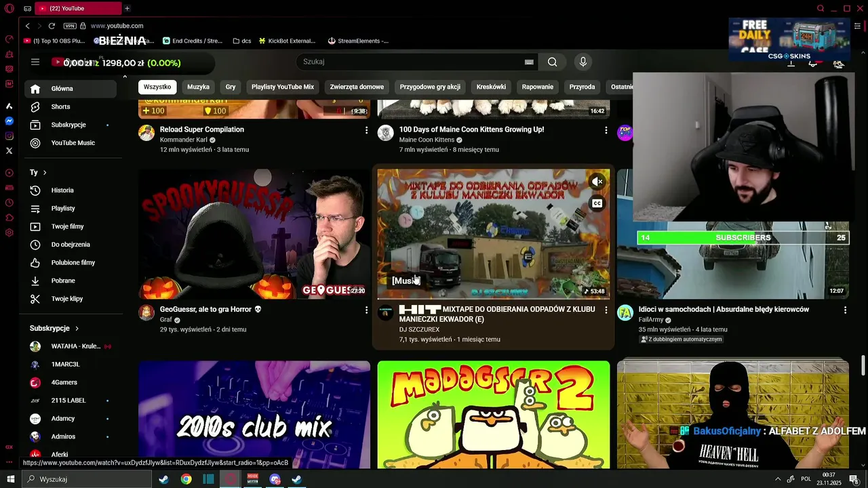Open more options for Reload Super Compilation

(366, 129)
